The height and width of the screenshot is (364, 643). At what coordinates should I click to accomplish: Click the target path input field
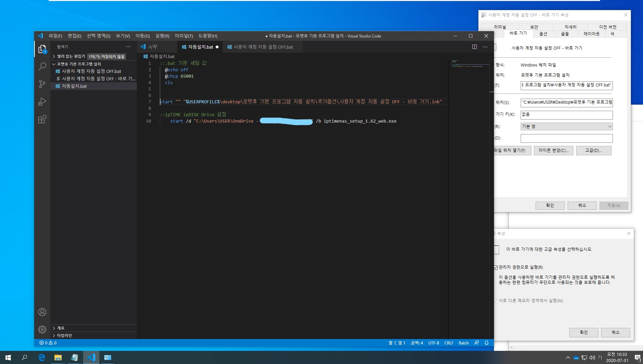(566, 85)
